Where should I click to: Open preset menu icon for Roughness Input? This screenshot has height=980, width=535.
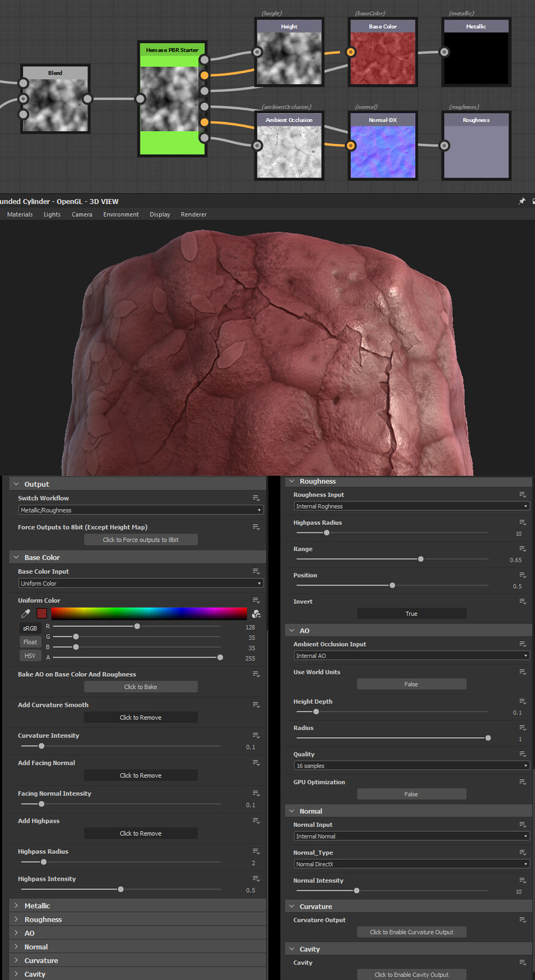pyautogui.click(x=523, y=494)
